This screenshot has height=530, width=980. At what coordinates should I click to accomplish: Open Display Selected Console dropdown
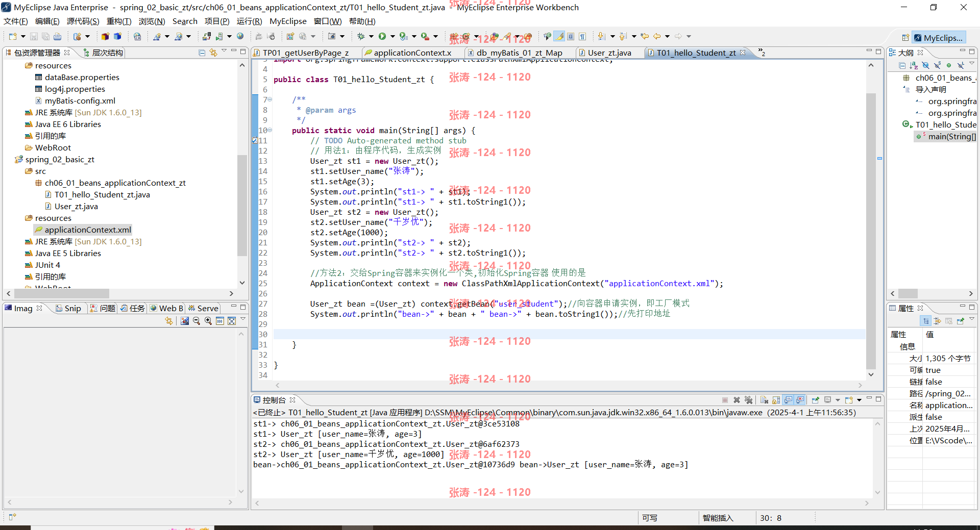(x=838, y=400)
